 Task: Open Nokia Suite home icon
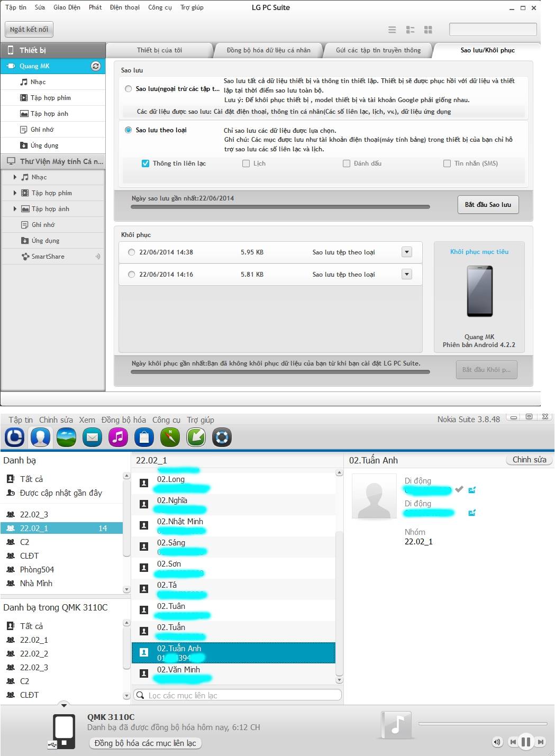[14, 437]
